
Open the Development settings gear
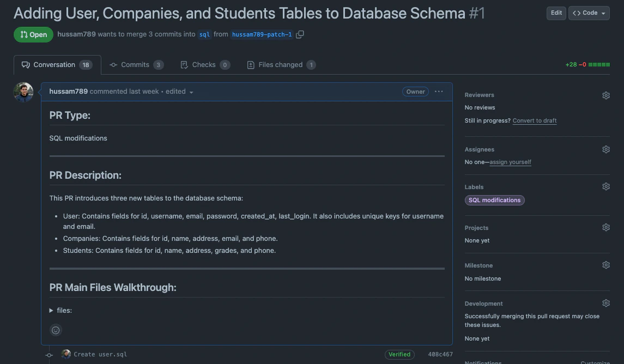click(605, 302)
